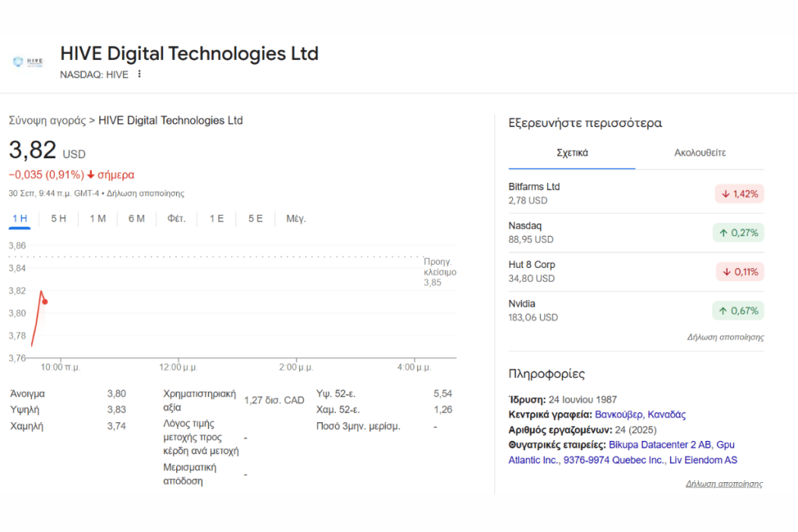Open Δήλωση αποποίησης below the related stocks list
This screenshot has height=532, width=798.
726,337
